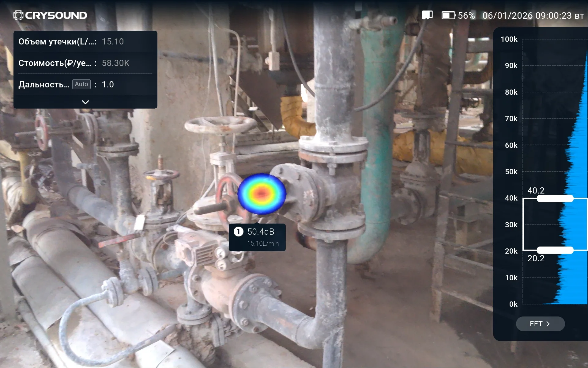Click the 100k mark on frequency scale
This screenshot has width=588, height=368.
click(509, 39)
